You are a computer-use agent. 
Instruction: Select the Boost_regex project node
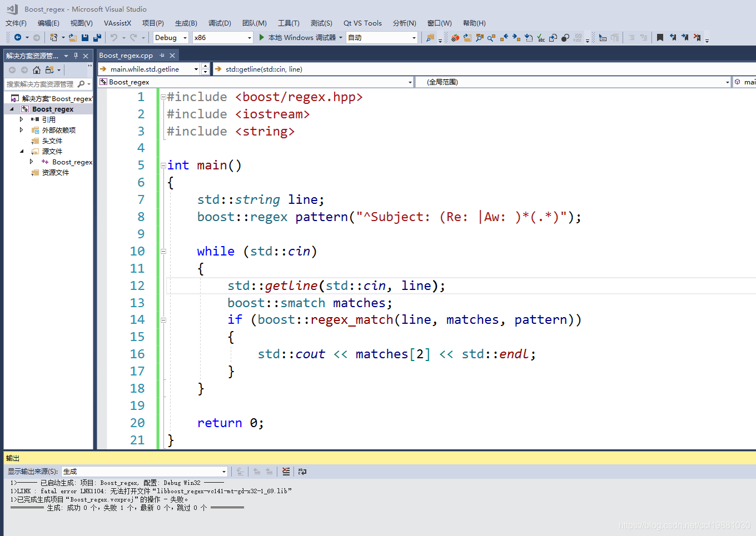pyautogui.click(x=53, y=109)
